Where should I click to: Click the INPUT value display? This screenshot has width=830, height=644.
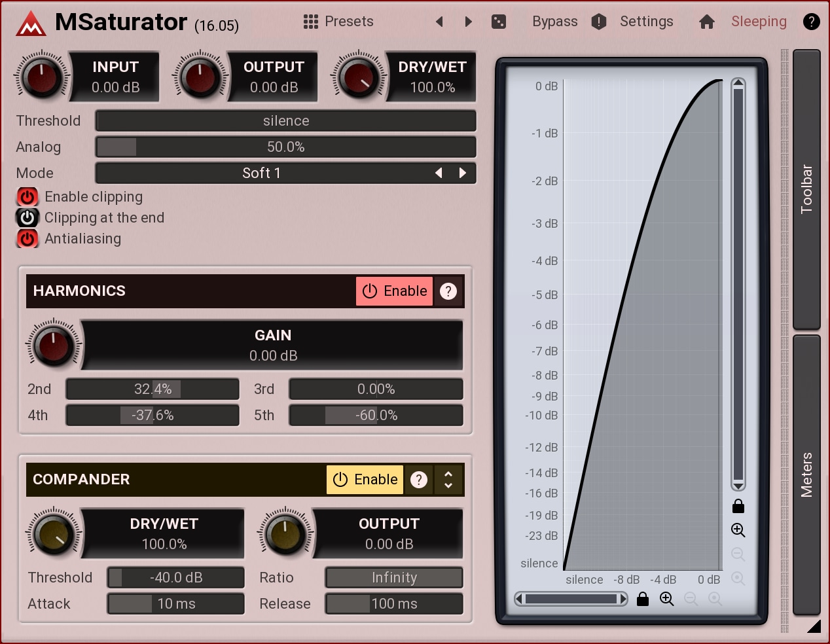(116, 77)
